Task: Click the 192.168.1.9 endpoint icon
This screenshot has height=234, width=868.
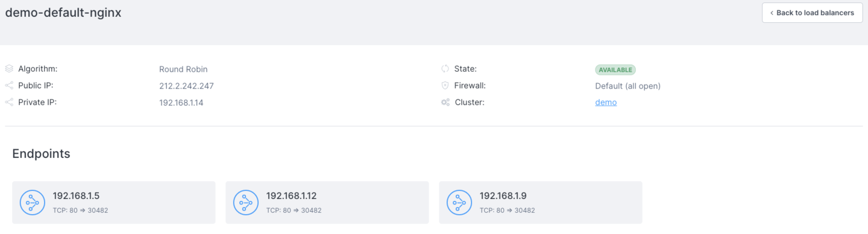Action: (459, 203)
